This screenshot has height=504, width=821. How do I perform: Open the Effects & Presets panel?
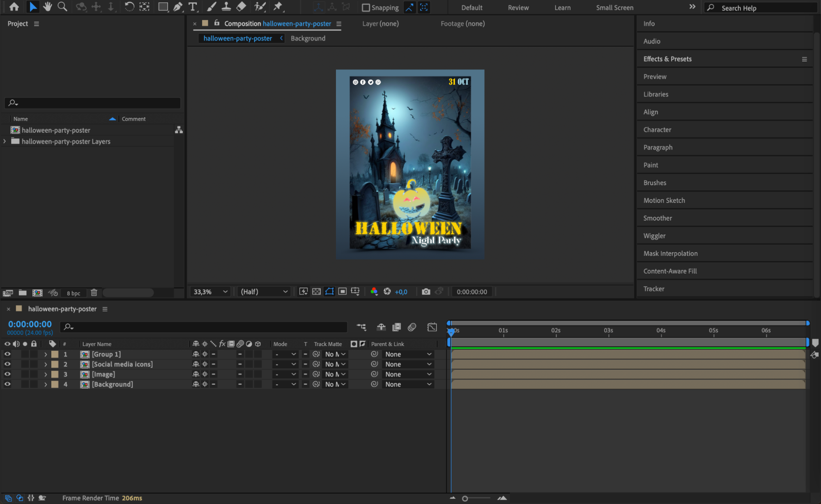[x=667, y=59]
